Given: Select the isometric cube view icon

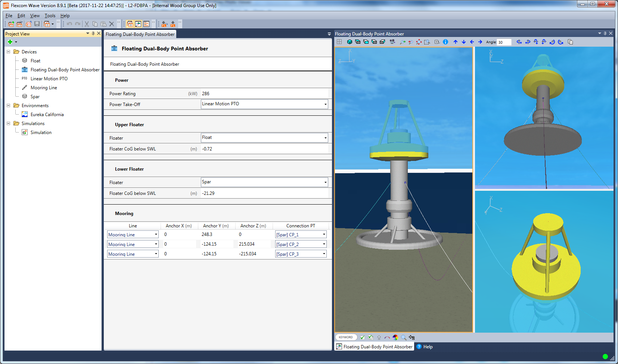Looking at the screenshot, I should point(350,42).
